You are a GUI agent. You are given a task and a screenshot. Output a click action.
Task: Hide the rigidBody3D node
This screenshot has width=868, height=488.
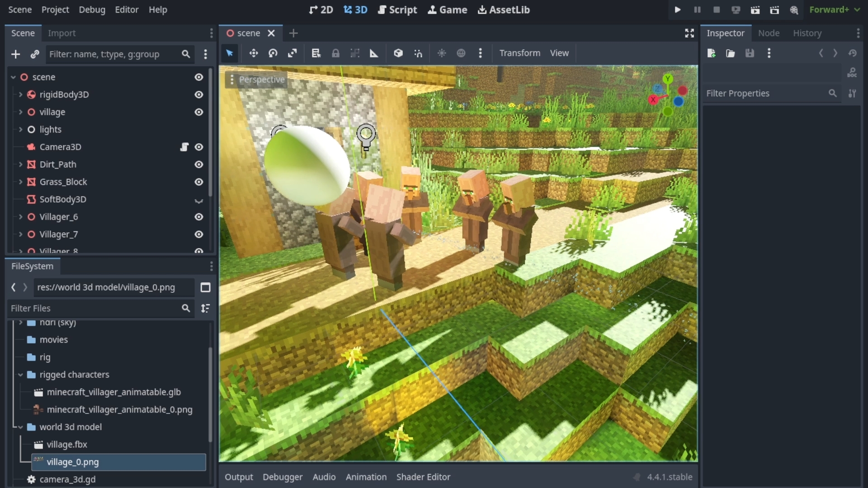199,95
